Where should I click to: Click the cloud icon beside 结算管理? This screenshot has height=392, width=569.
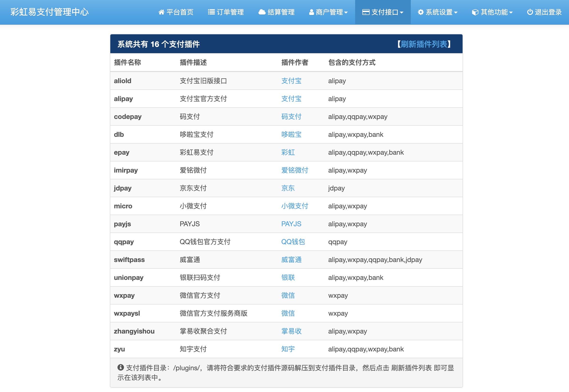[262, 12]
